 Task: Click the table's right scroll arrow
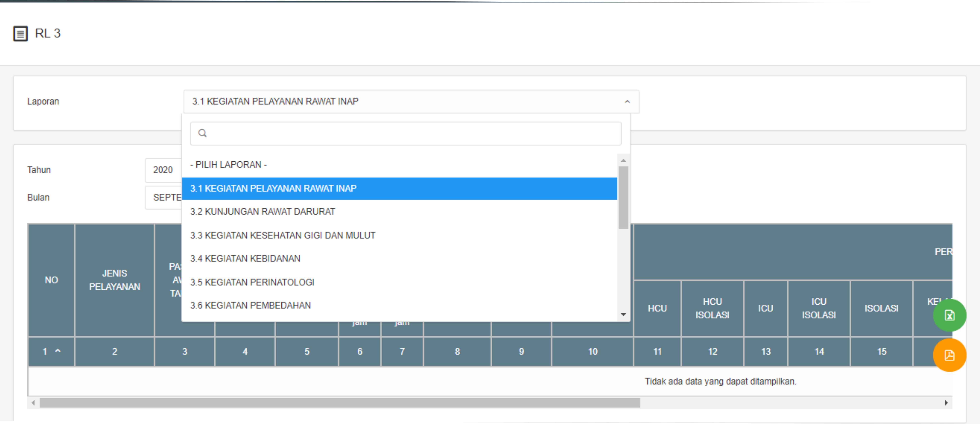[x=946, y=402]
